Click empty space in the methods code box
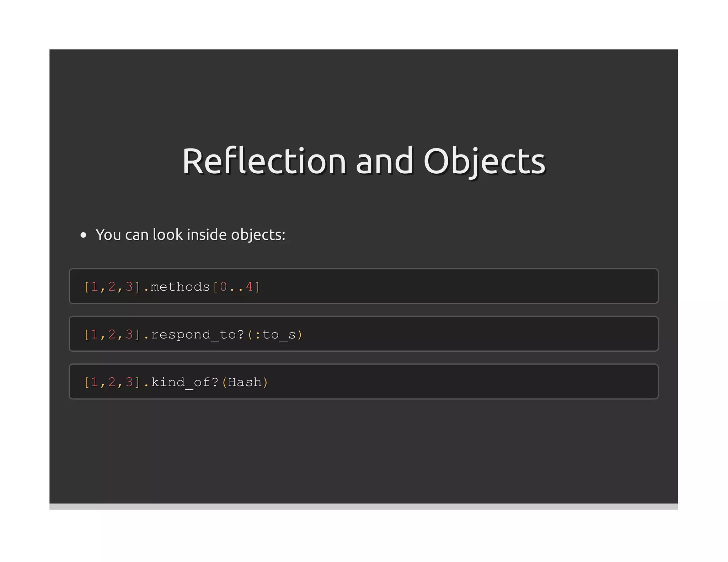728x562 pixels. click(462, 286)
